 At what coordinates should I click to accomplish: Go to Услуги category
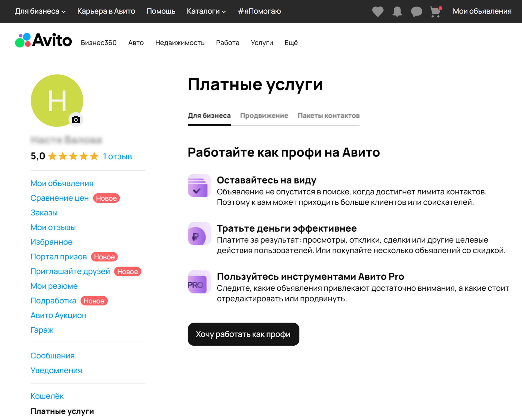pos(262,43)
